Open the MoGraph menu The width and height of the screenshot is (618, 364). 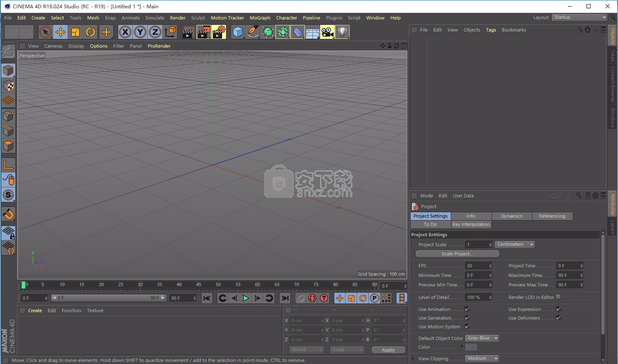click(260, 18)
